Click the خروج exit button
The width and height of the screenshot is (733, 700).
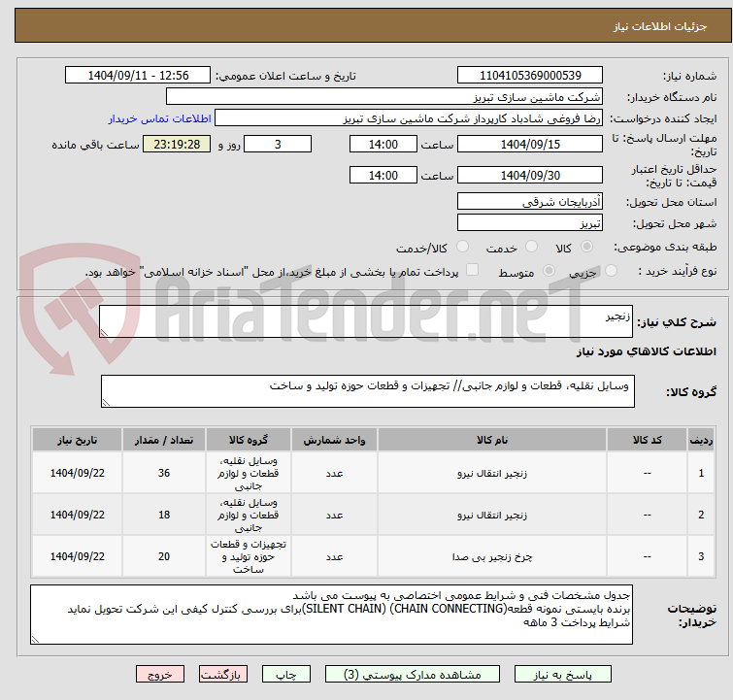pyautogui.click(x=160, y=675)
